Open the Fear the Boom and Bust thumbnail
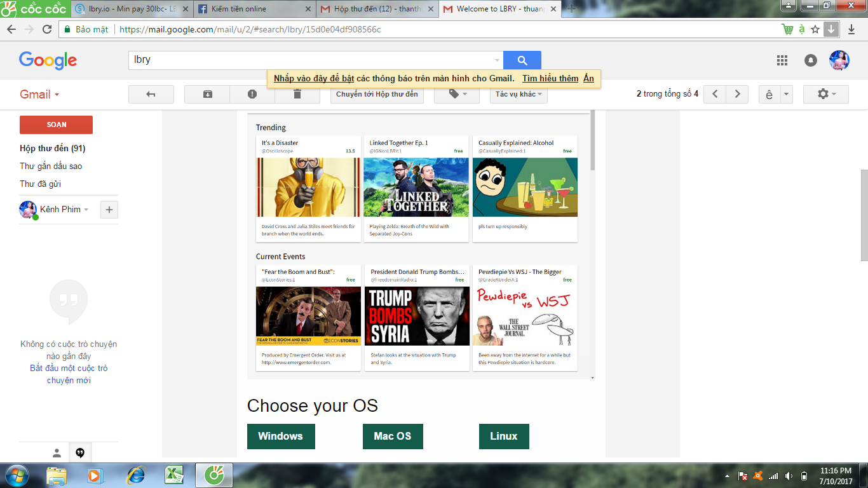Image resolution: width=868 pixels, height=488 pixels. click(x=308, y=316)
